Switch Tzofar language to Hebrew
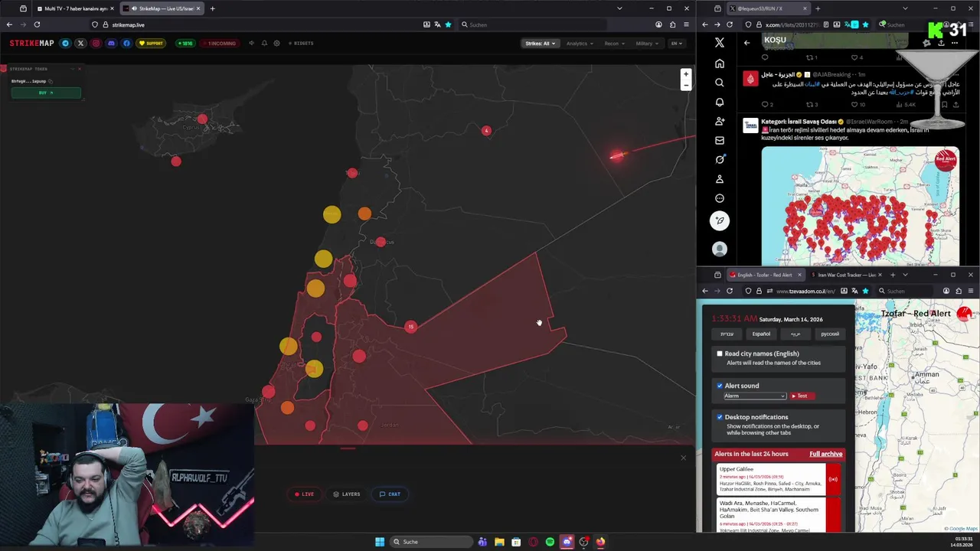 click(x=727, y=334)
